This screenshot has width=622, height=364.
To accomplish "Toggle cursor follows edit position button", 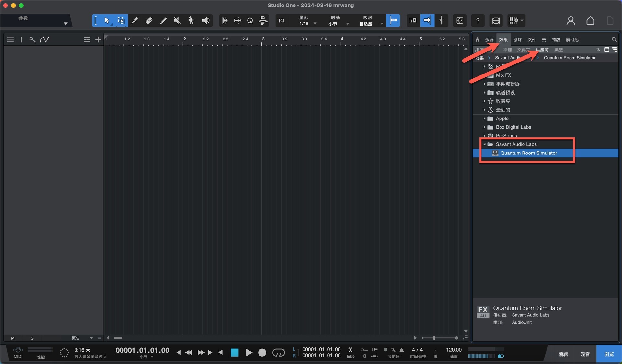I will pyautogui.click(x=441, y=20).
